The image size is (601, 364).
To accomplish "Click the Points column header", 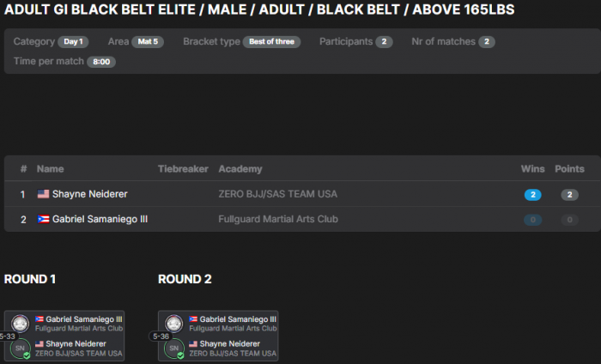I will (569, 169).
